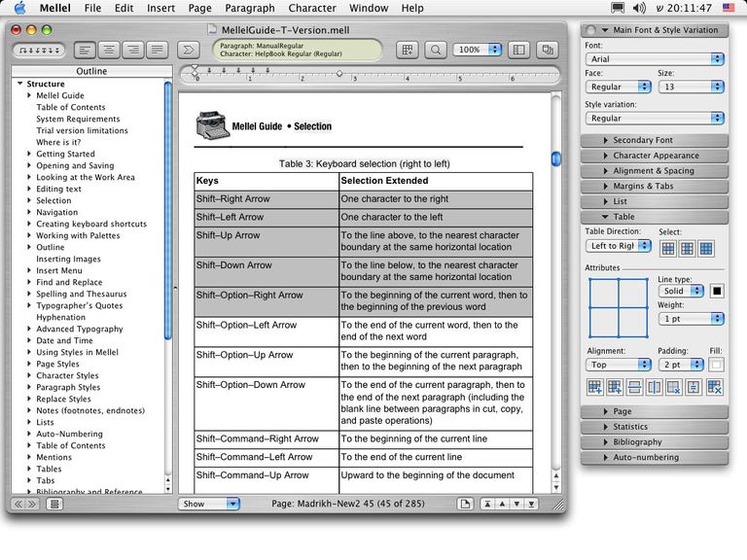Viewport: 747px width, 560px height.
Task: Select Navigation in the outline
Action: coord(56,212)
